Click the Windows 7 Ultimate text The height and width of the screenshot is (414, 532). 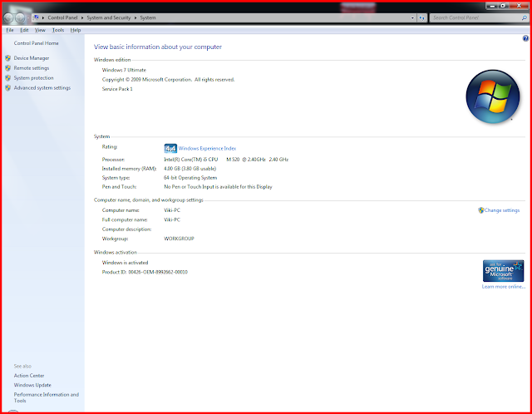[124, 70]
